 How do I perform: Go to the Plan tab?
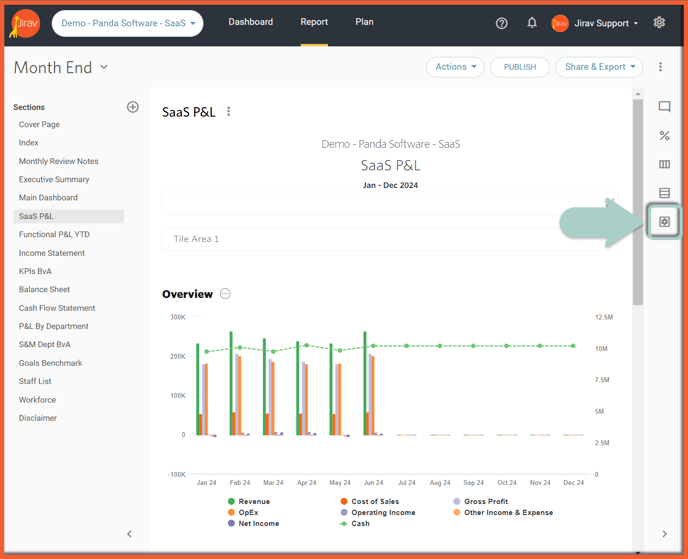click(x=364, y=22)
